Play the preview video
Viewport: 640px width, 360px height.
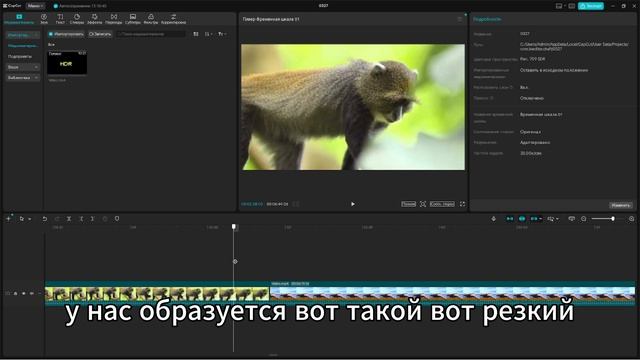(353, 204)
